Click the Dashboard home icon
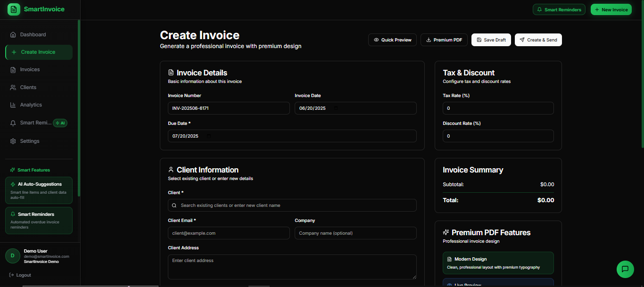Screen dimensions: 644x287 (13, 34)
